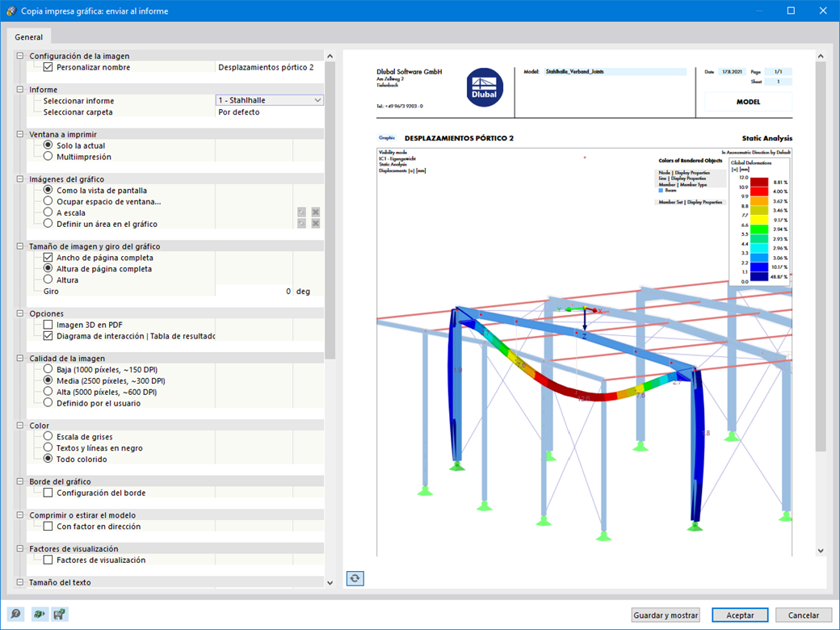Image resolution: width=840 pixels, height=630 pixels.
Task: Collapse Comprimir o estirar el modelo section
Action: point(20,514)
